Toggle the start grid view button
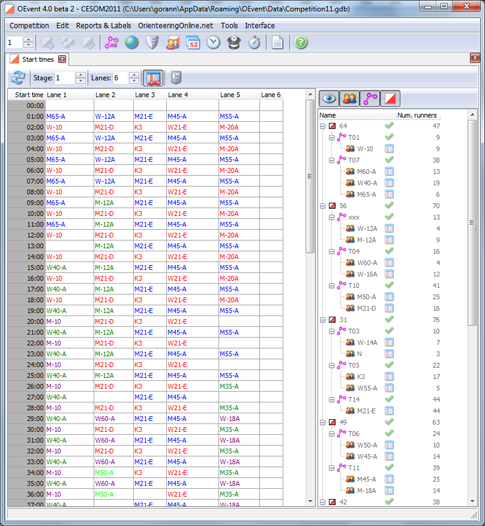 pos(153,78)
